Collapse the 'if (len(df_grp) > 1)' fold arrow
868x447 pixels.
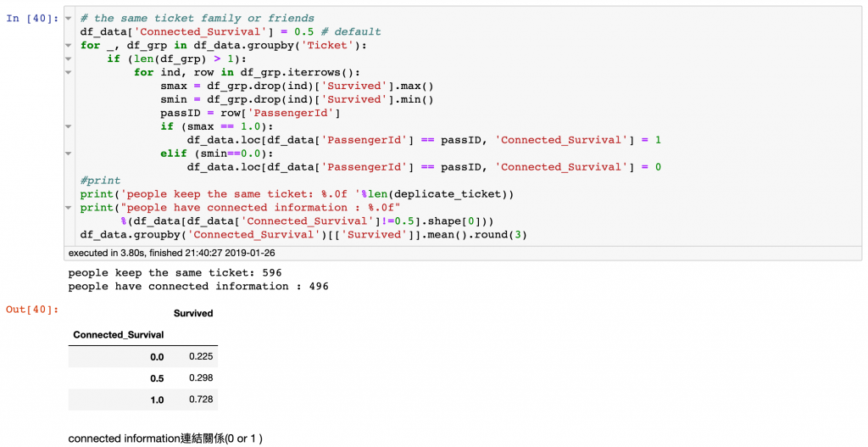tap(69, 59)
